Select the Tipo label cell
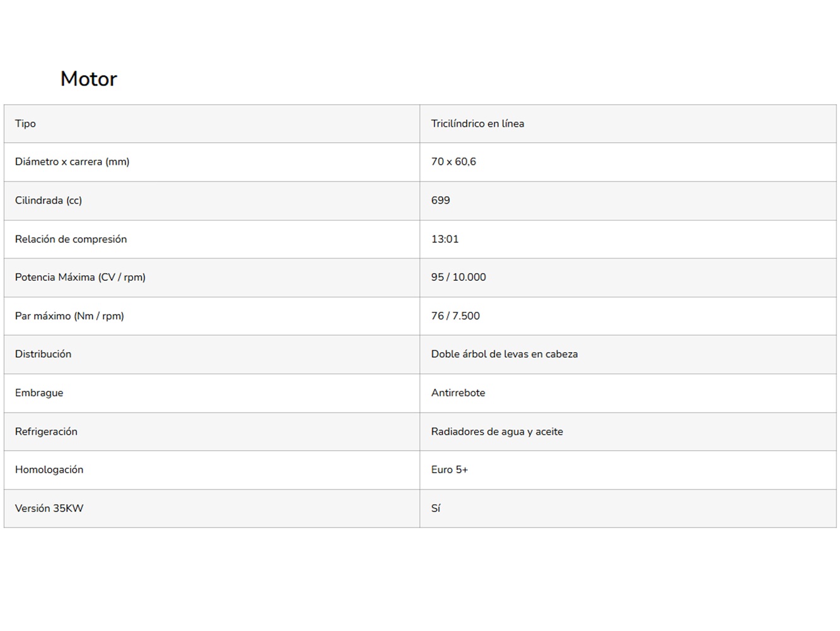Image resolution: width=840 pixels, height=631 pixels. pyautogui.click(x=212, y=124)
